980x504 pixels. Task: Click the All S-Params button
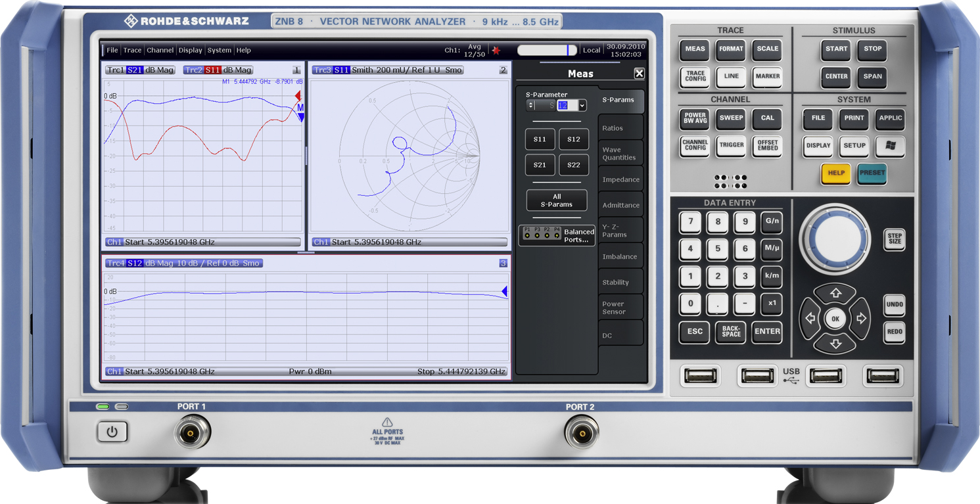coord(557,200)
